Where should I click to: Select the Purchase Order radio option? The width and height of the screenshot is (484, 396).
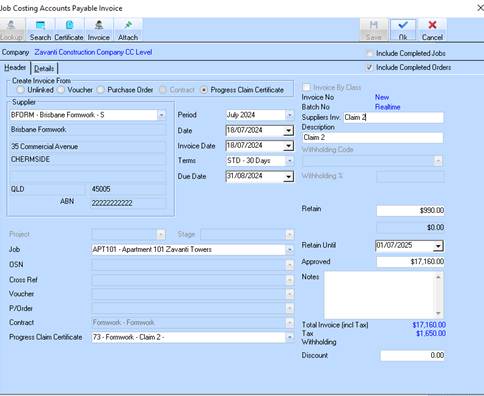pos(100,90)
